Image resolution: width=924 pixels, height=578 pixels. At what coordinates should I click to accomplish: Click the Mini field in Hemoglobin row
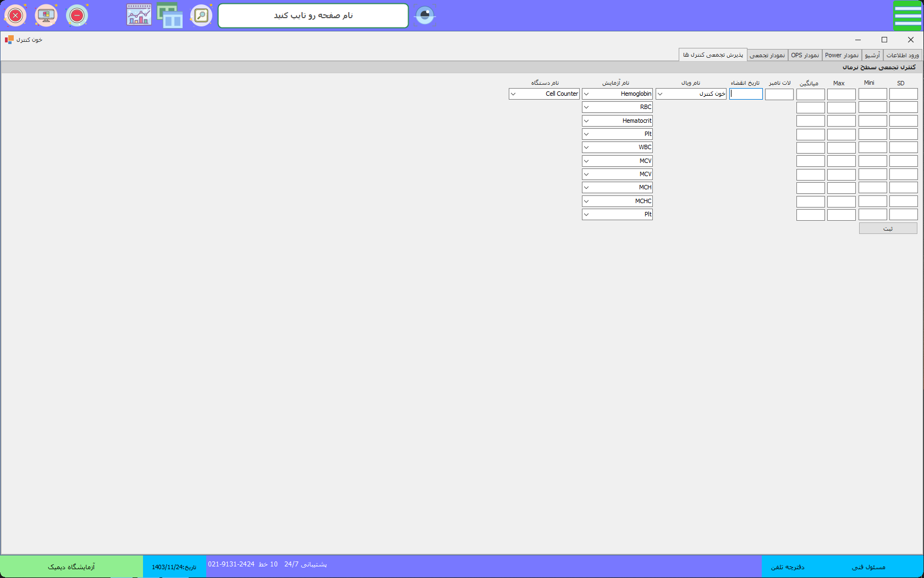click(873, 94)
